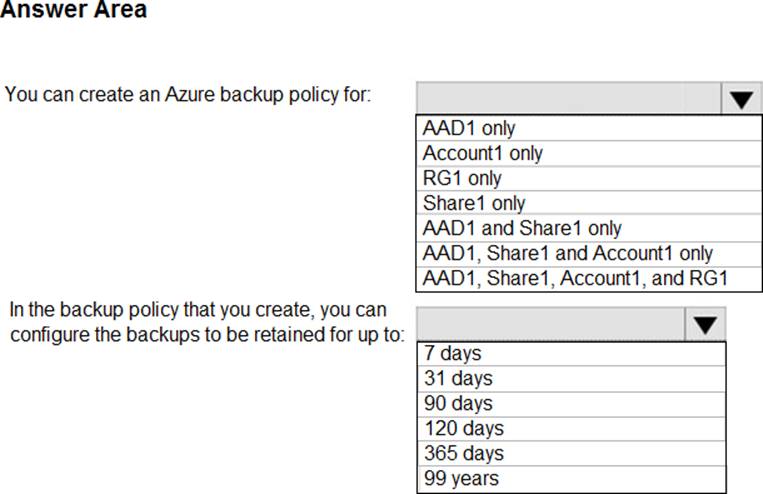
Task: Click the "You can create an Azure backup policy for" text
Action: (x=189, y=95)
